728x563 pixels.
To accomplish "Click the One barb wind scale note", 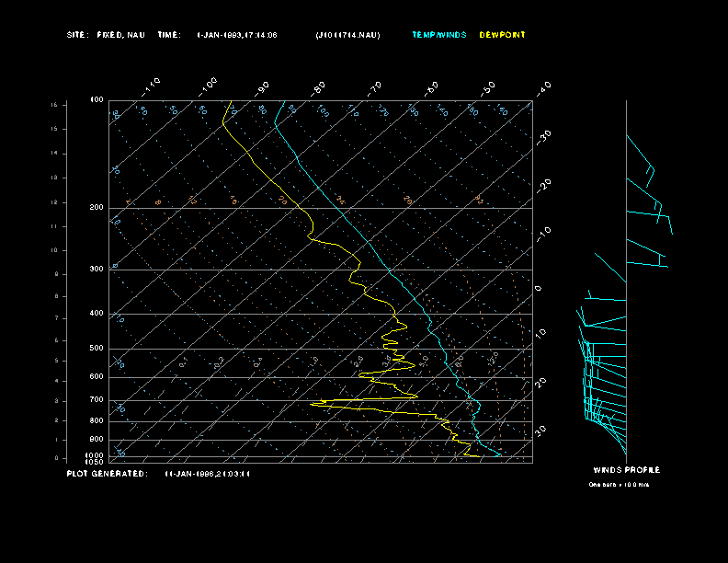I will click(x=619, y=485).
